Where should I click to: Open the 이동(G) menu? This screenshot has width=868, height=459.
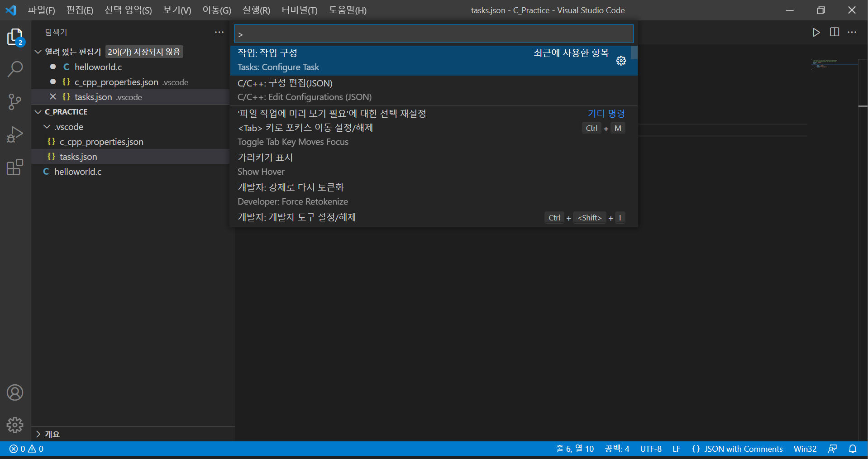217,10
